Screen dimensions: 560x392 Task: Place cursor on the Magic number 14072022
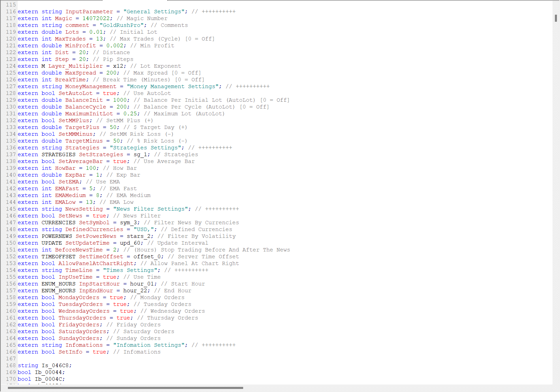click(x=96, y=18)
